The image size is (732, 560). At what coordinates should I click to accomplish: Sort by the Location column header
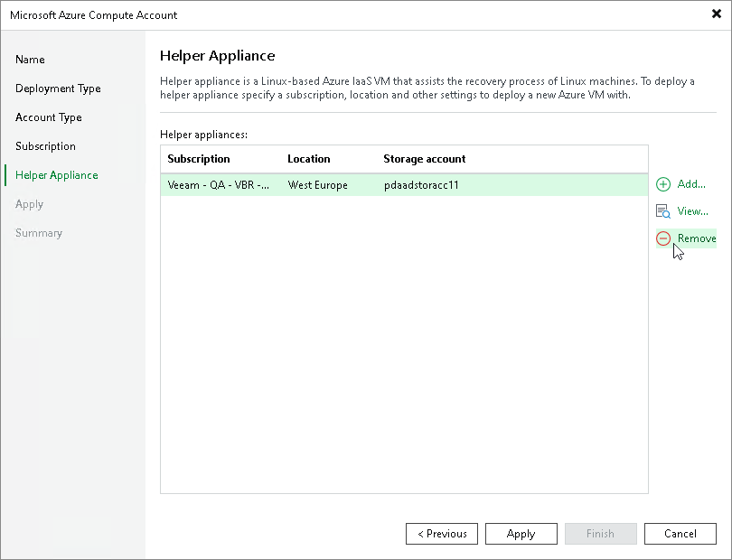pos(308,159)
